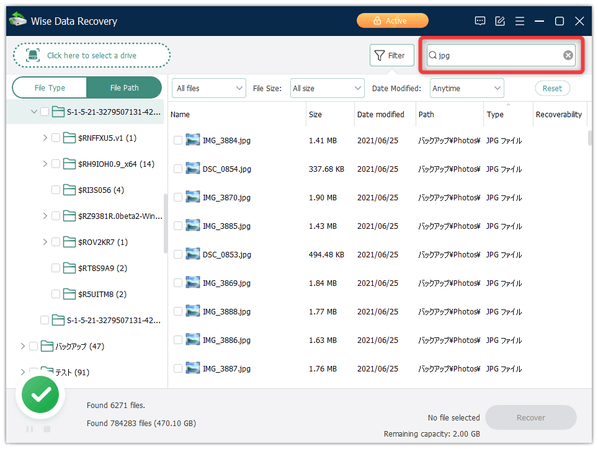598x449 pixels.
Task: Click the edit note icon in title bar
Action: (x=500, y=21)
